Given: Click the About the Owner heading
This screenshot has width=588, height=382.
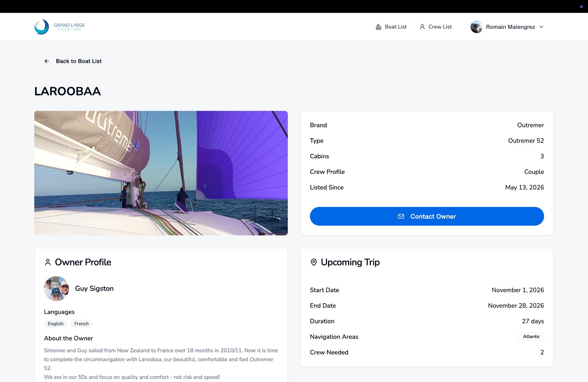Looking at the screenshot, I should click(x=69, y=338).
